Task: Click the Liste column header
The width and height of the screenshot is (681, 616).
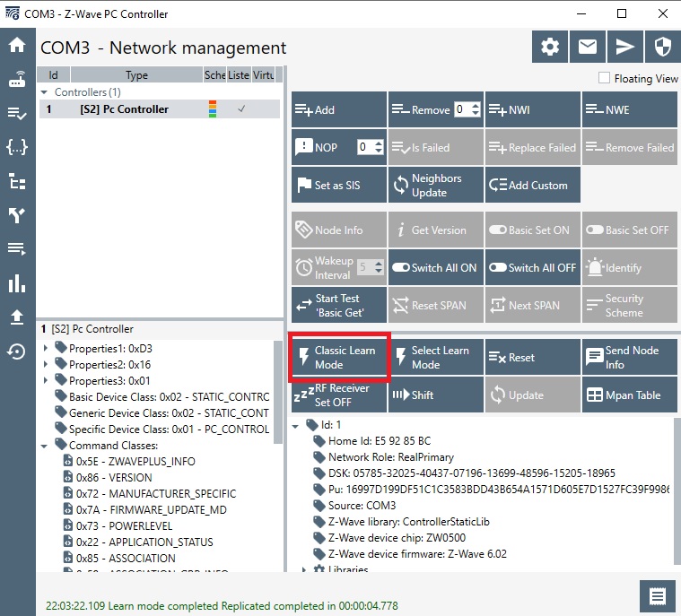Action: (239, 74)
